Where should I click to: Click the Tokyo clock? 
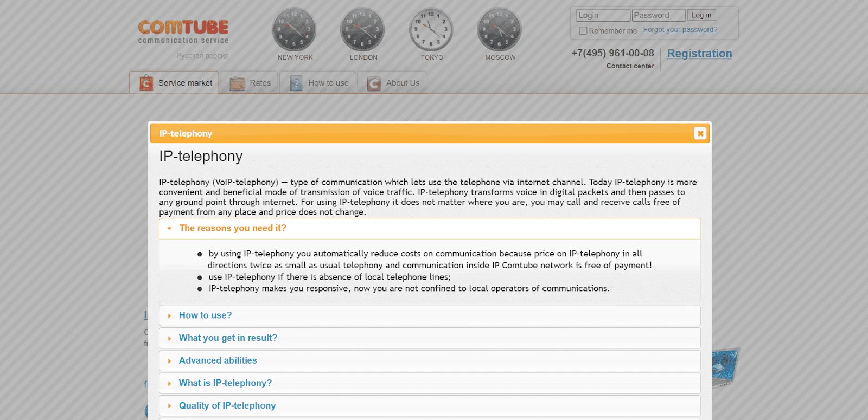point(431,29)
